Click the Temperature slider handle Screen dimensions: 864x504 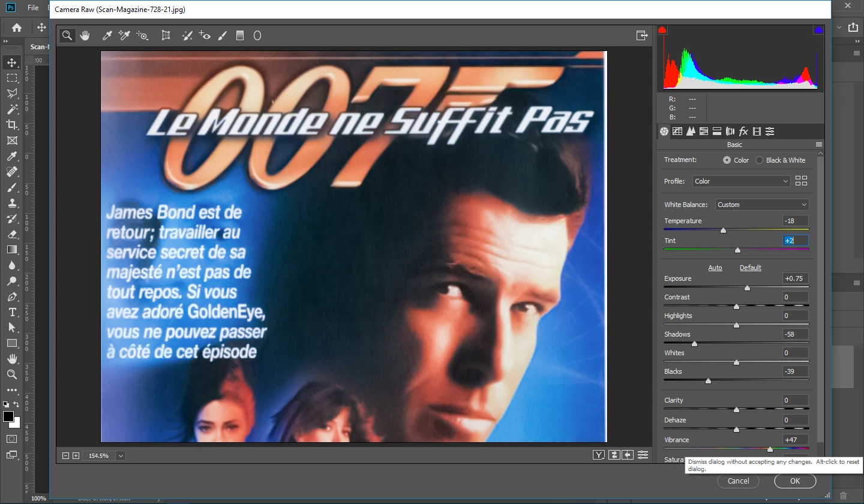pyautogui.click(x=723, y=230)
